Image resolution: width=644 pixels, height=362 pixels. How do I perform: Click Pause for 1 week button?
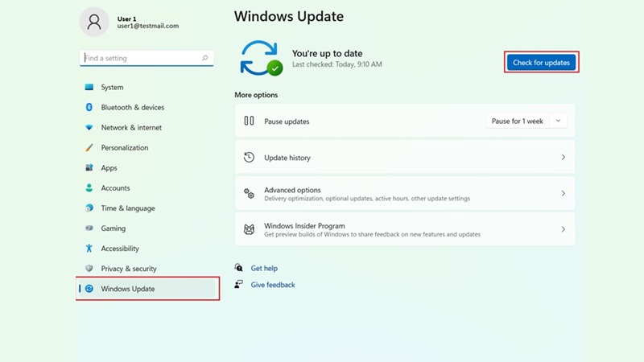518,121
